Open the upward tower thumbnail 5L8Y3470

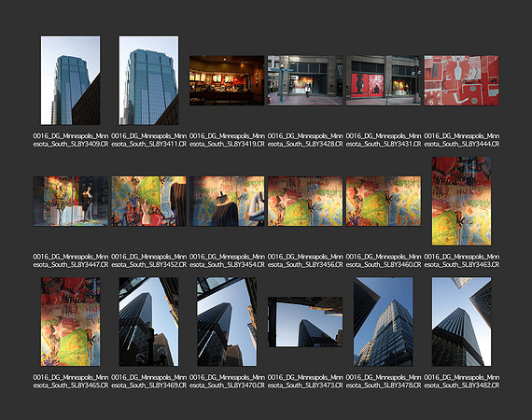pyautogui.click(x=227, y=322)
